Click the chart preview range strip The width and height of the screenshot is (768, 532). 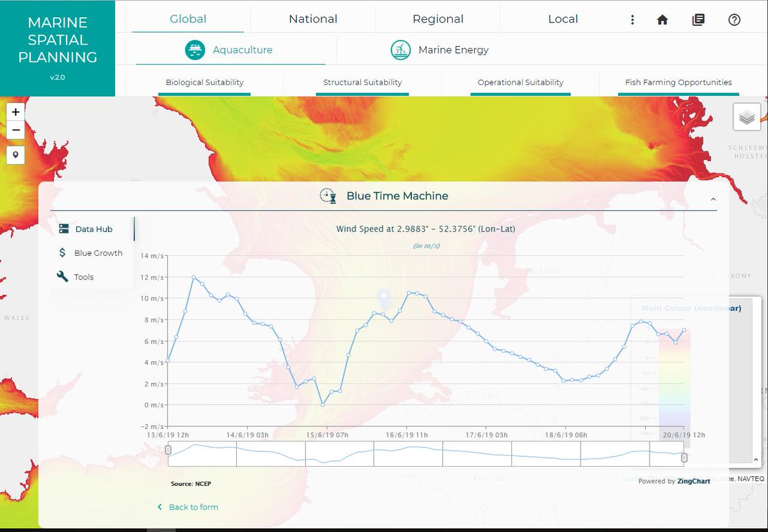426,453
